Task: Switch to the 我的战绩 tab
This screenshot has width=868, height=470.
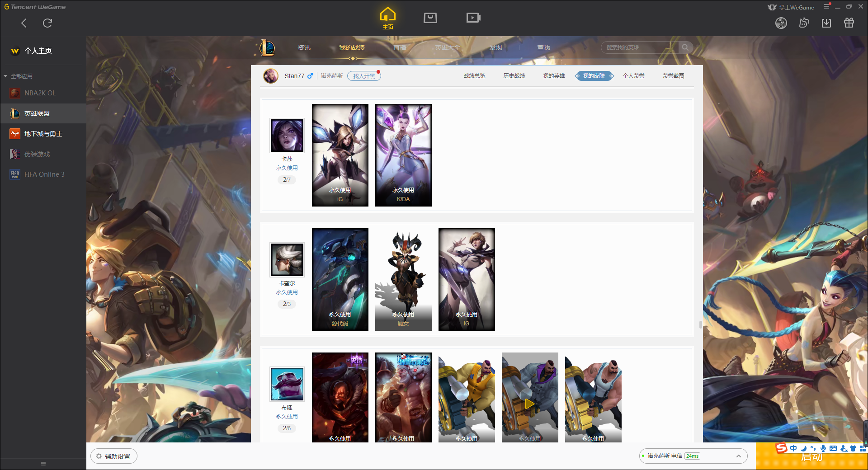Action: tap(352, 47)
